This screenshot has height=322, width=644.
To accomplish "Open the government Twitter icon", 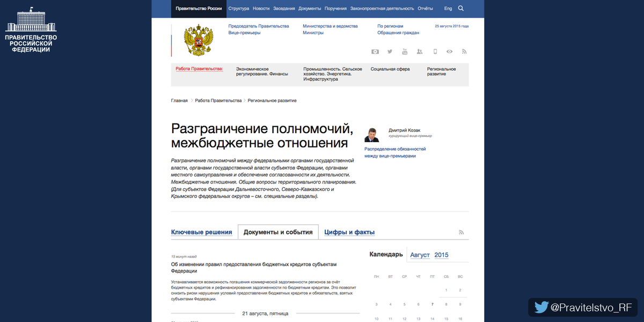I will point(390,52).
